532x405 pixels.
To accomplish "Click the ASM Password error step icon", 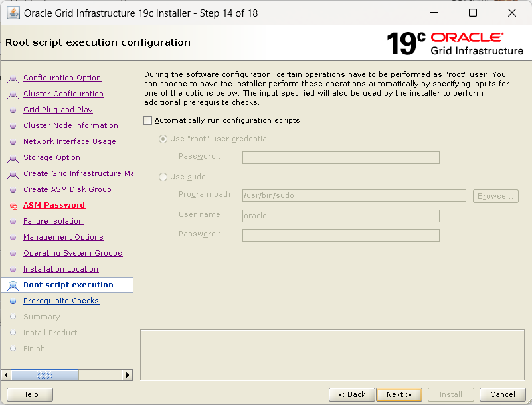I will coord(13,206).
